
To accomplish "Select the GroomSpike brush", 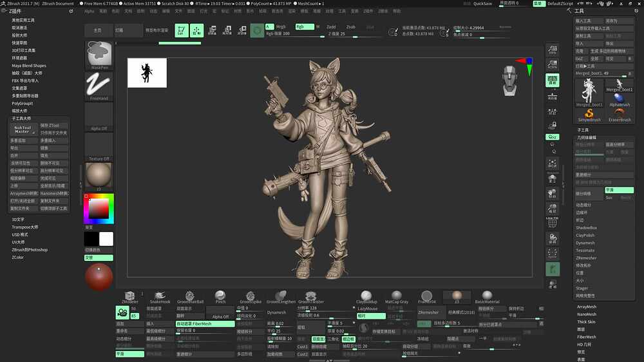I will coord(251,297).
